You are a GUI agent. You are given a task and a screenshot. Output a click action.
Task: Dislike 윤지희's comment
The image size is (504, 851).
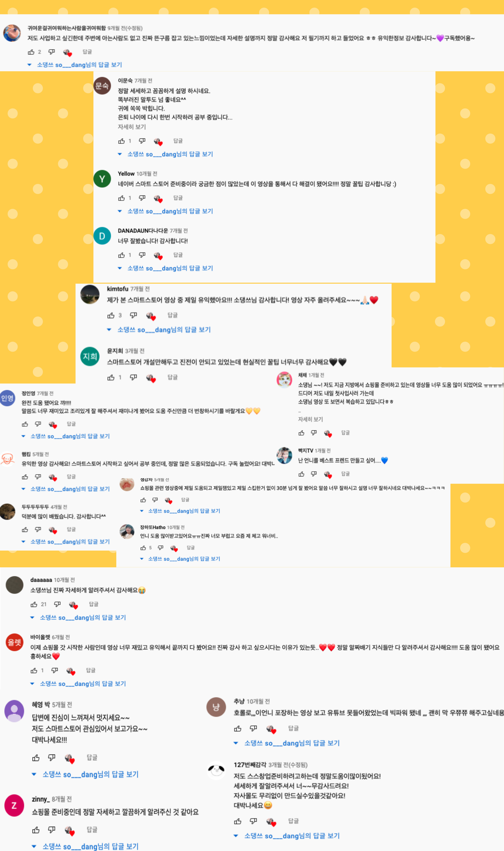133,377
